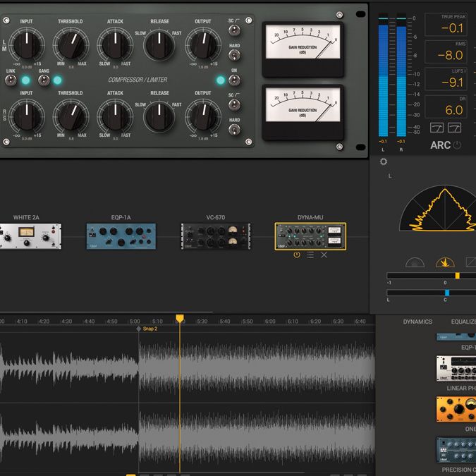The image size is (476, 476).
Task: Open the DYNA-MU module preset list icon
Action: (x=310, y=255)
